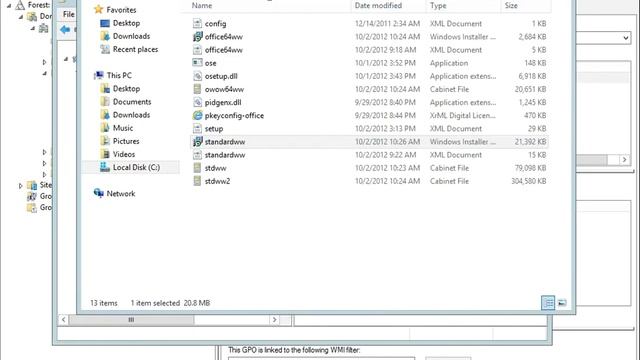640x360 pixels.
Task: Click the WMI filter field below
Action: coord(321,358)
